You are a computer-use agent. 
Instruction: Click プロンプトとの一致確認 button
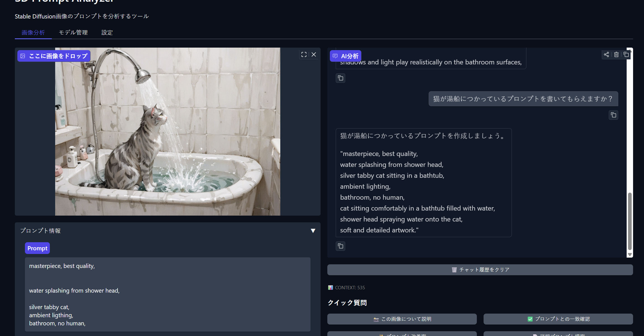(x=558, y=319)
